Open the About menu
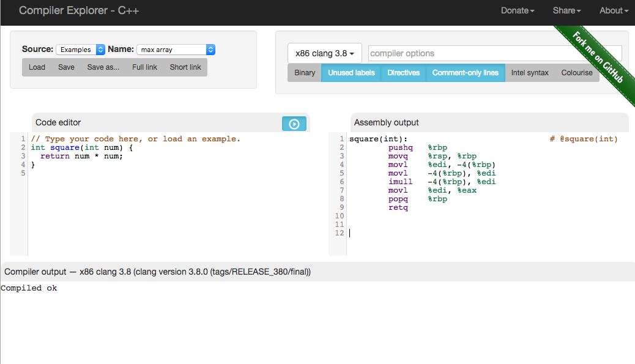635x364 pixels. [x=614, y=10]
